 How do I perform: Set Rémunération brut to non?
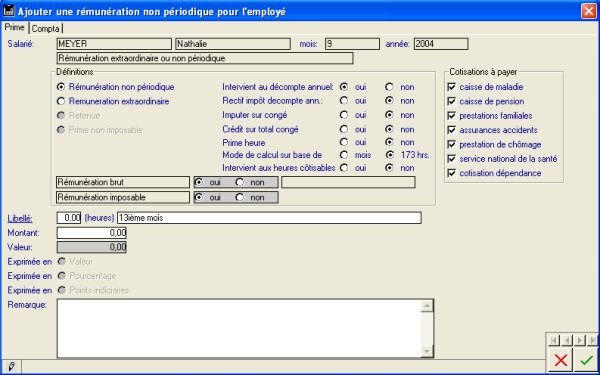point(240,182)
